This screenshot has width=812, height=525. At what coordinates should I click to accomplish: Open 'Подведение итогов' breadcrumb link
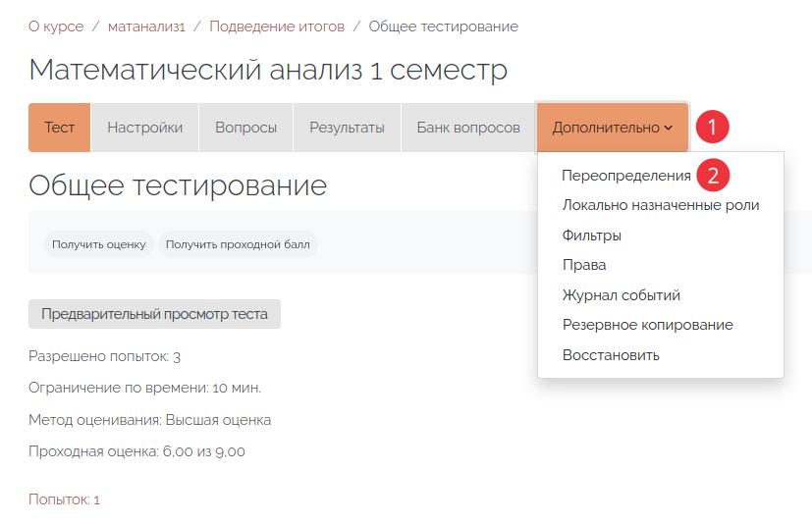point(277,26)
